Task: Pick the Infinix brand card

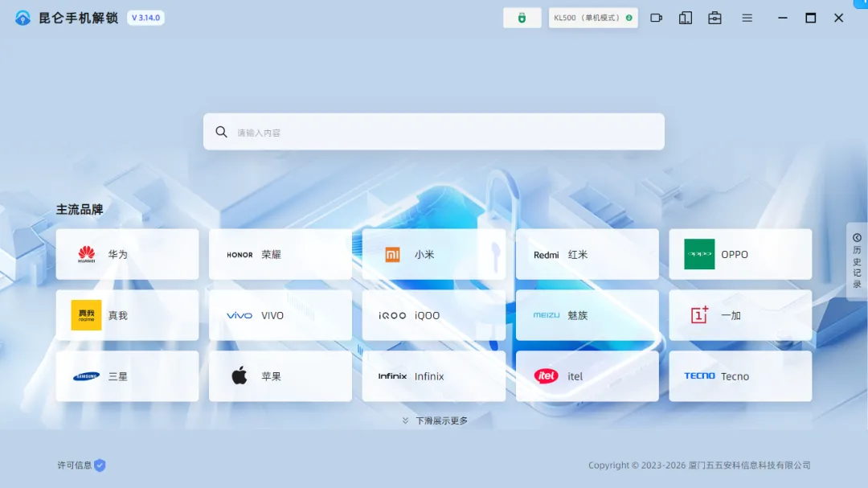Action: 433,376
